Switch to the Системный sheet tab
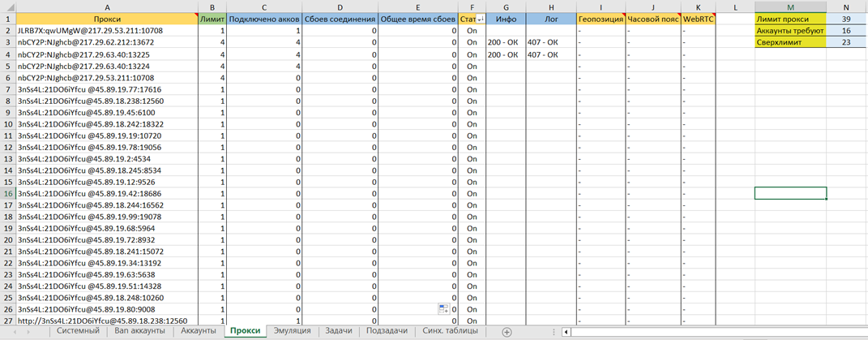 coord(78,331)
